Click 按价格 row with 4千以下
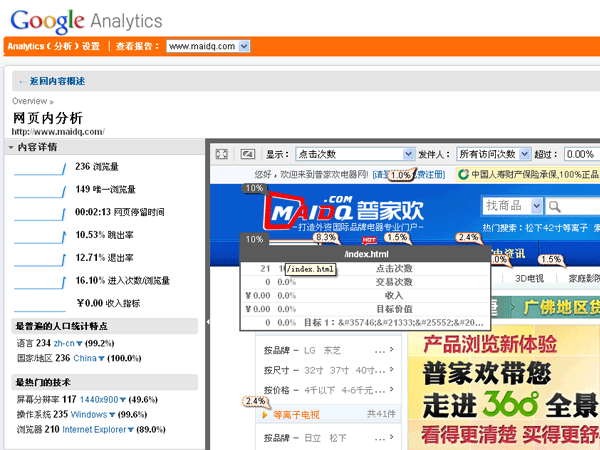Image resolution: width=600 pixels, height=450 pixels. tap(328, 390)
